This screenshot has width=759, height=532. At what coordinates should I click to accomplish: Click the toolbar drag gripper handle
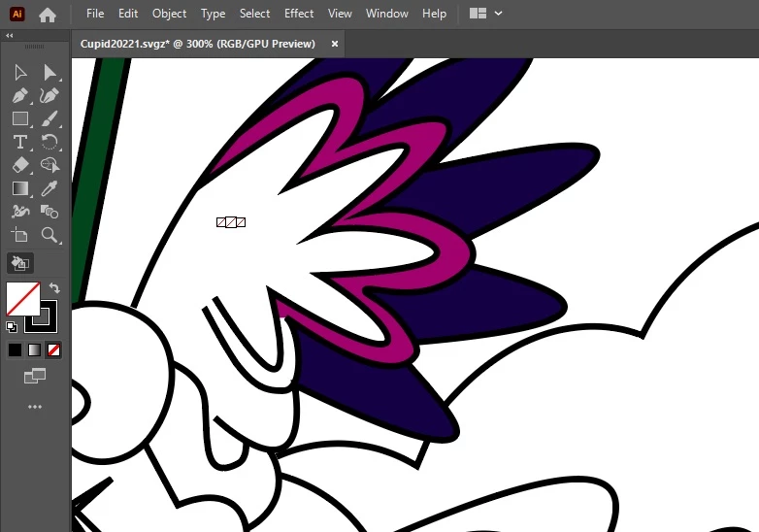(x=34, y=47)
